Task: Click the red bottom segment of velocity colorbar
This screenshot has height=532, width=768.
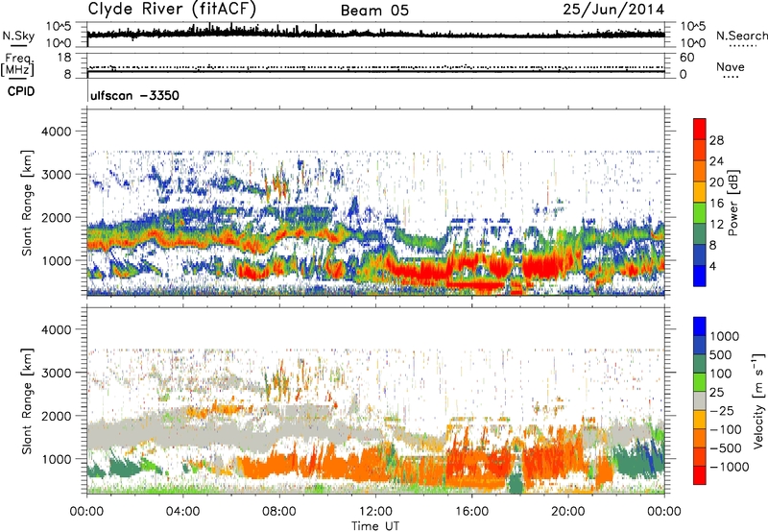Action: coord(700,475)
